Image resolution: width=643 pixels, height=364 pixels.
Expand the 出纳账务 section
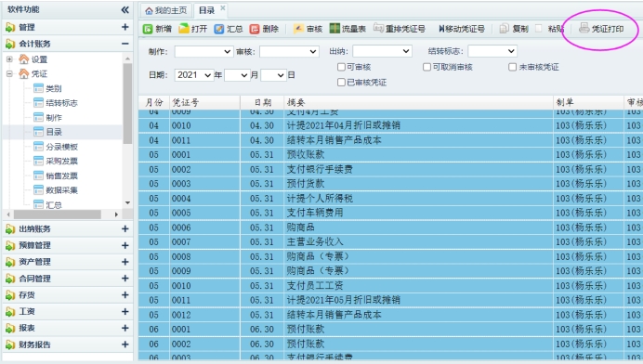point(125,228)
